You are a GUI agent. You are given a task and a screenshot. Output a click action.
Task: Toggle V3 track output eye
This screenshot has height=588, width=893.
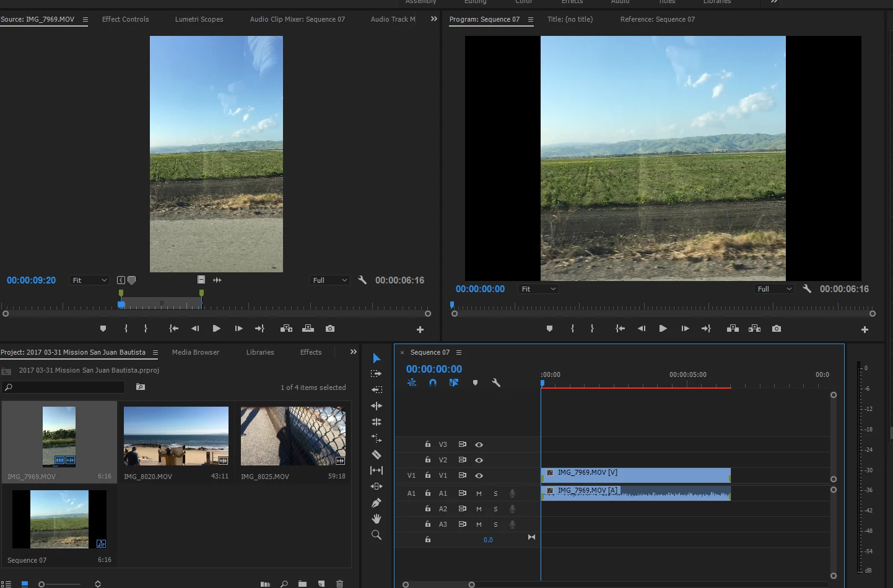point(479,444)
